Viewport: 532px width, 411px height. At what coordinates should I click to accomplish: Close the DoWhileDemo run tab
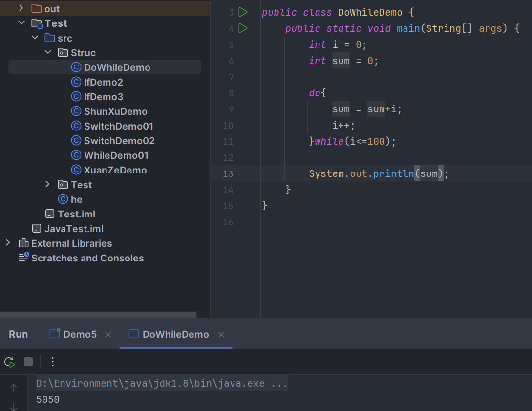tap(221, 335)
